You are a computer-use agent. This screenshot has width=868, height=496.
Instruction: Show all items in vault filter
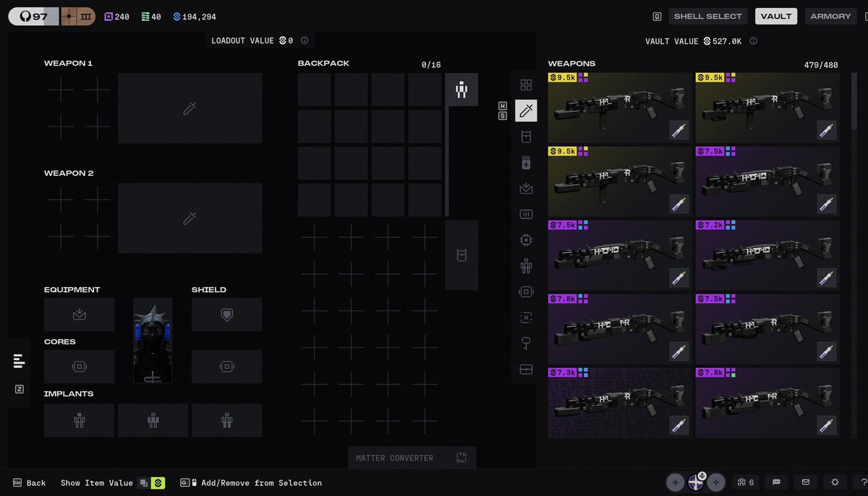pyautogui.click(x=526, y=85)
